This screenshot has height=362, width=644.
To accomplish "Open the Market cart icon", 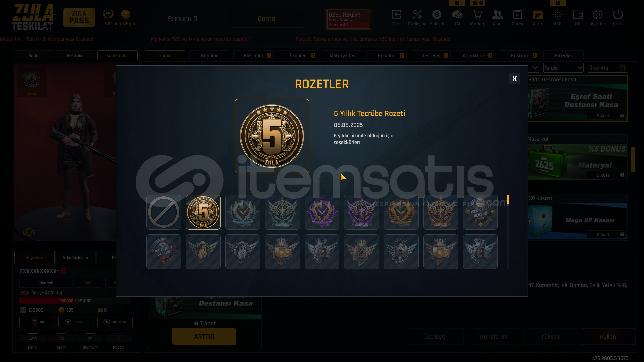I will tap(477, 15).
